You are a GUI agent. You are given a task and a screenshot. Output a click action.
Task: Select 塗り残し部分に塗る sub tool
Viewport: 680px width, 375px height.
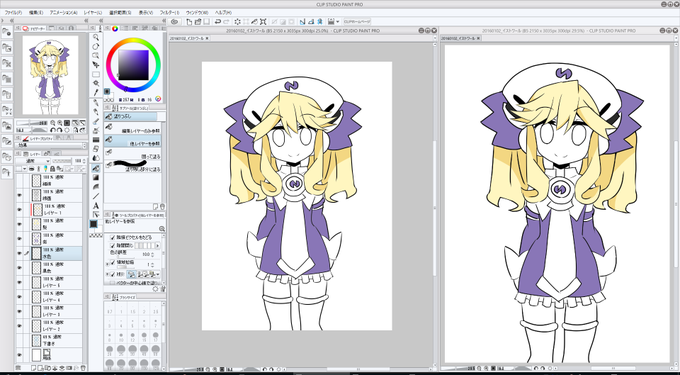(134, 165)
